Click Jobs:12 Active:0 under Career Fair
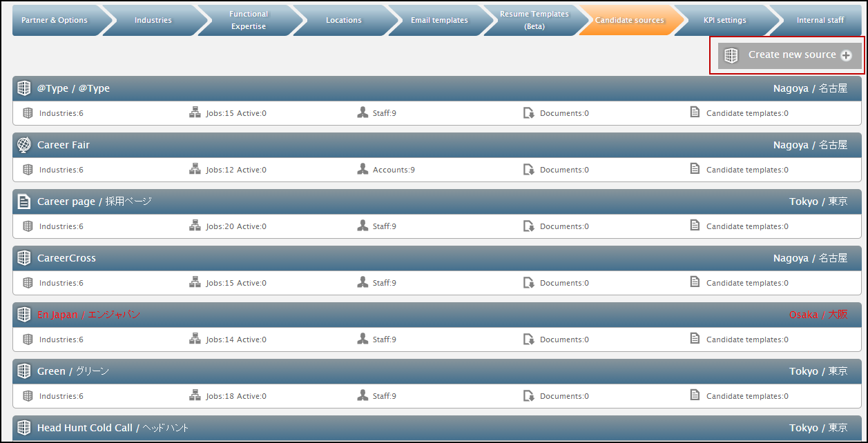The height and width of the screenshot is (443, 868). click(x=236, y=170)
